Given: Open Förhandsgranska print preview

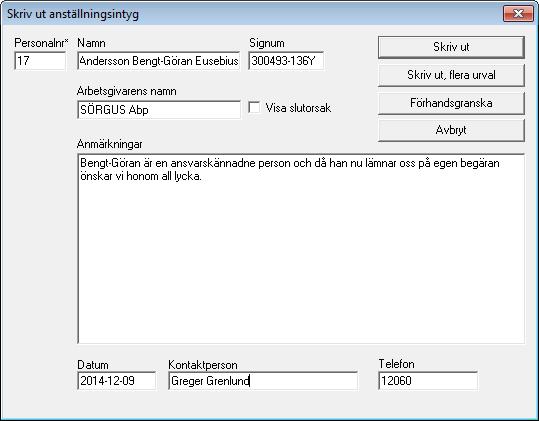Looking at the screenshot, I should (451, 103).
